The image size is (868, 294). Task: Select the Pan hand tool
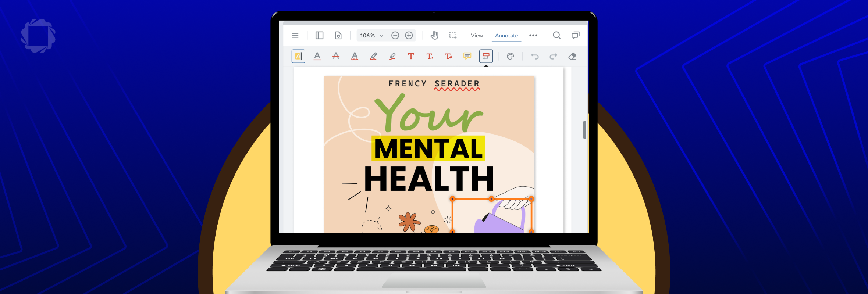click(x=434, y=35)
